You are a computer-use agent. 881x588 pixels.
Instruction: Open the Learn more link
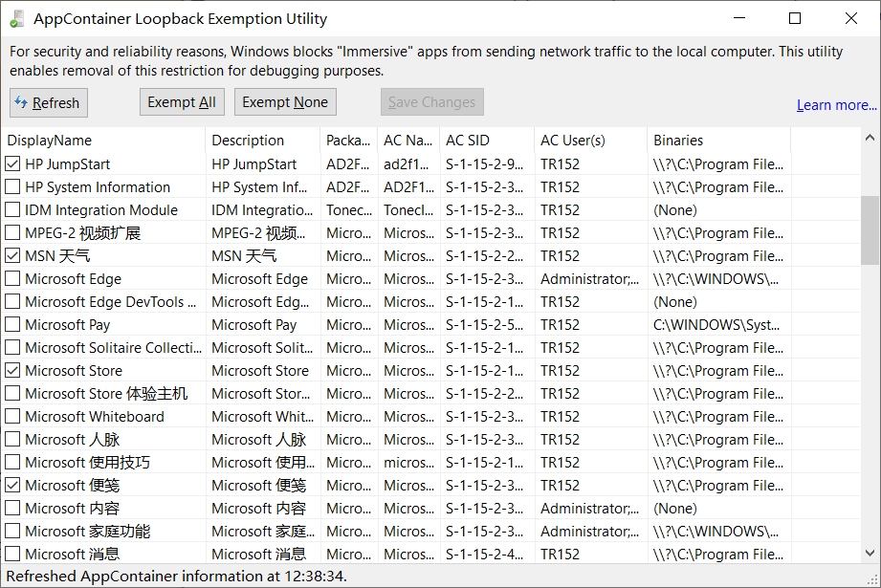836,105
